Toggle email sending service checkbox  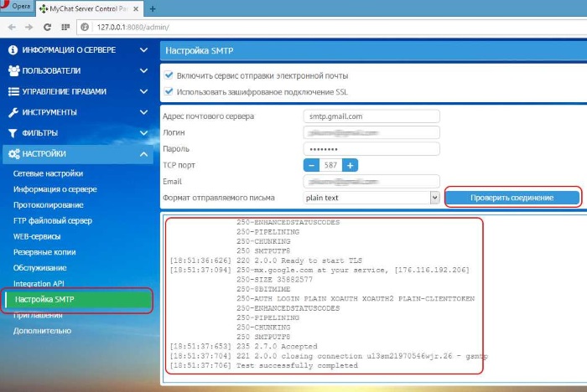(169, 75)
